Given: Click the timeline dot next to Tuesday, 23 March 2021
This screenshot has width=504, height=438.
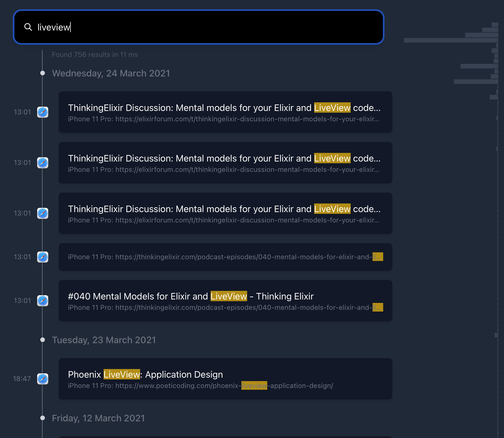Looking at the screenshot, I should (x=43, y=339).
